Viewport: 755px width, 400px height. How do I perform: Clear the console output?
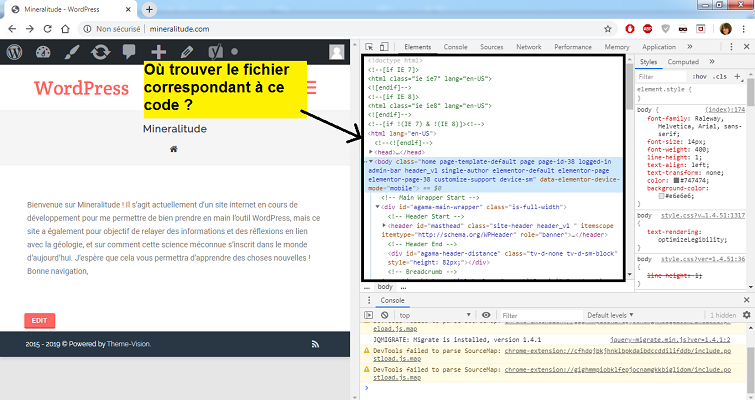tap(384, 315)
